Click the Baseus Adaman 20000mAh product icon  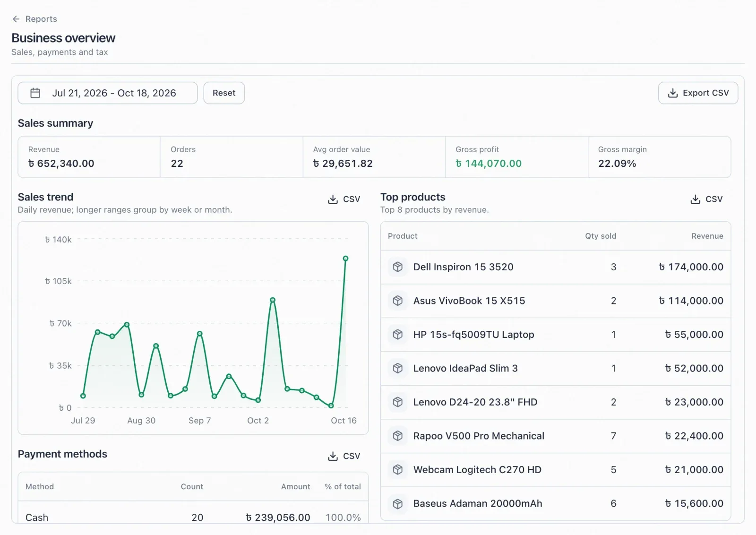pyautogui.click(x=398, y=504)
